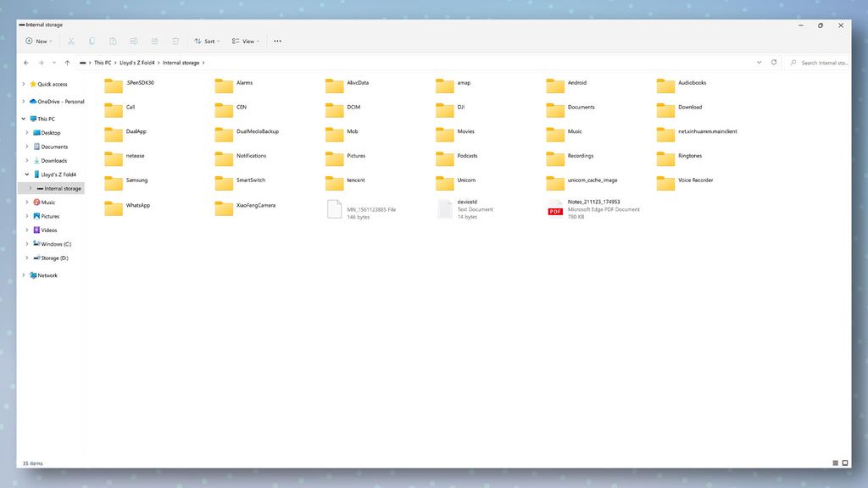868x488 pixels.
Task: Expand the This PC tree item
Action: (x=23, y=118)
